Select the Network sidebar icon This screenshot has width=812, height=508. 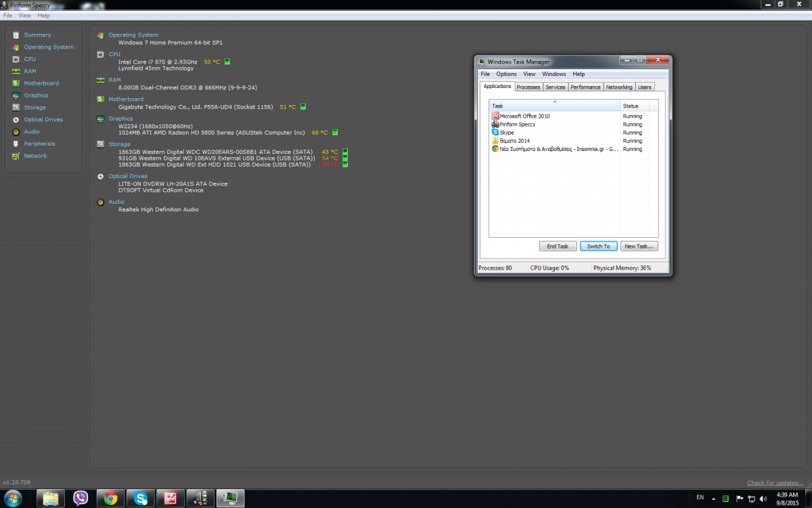point(16,156)
